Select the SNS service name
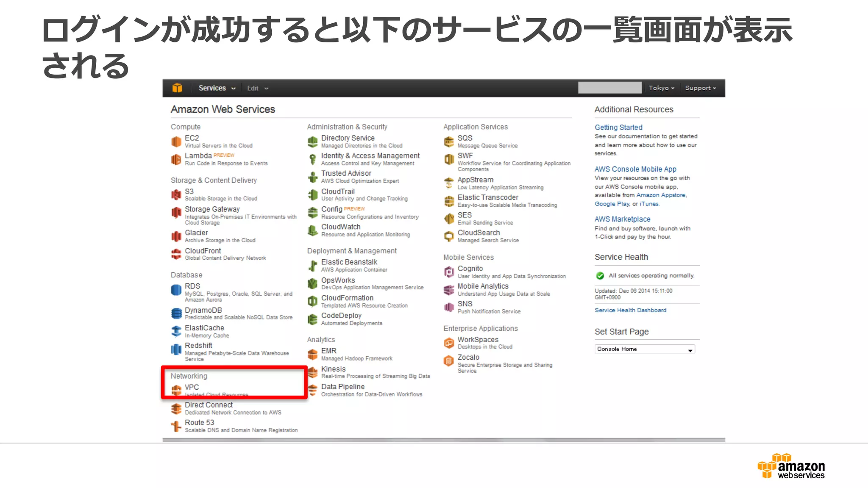 pos(465,304)
